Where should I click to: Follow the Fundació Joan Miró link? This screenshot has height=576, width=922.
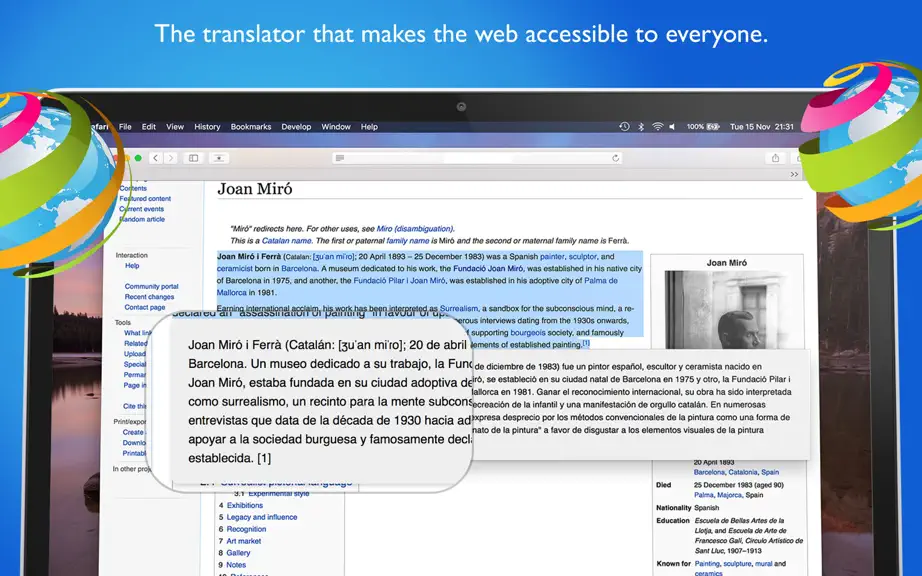click(x=488, y=269)
